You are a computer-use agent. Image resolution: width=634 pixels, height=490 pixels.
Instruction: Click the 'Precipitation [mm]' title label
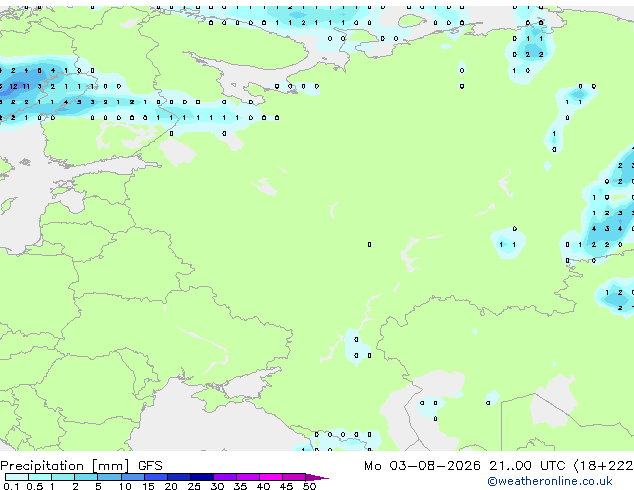65,466
